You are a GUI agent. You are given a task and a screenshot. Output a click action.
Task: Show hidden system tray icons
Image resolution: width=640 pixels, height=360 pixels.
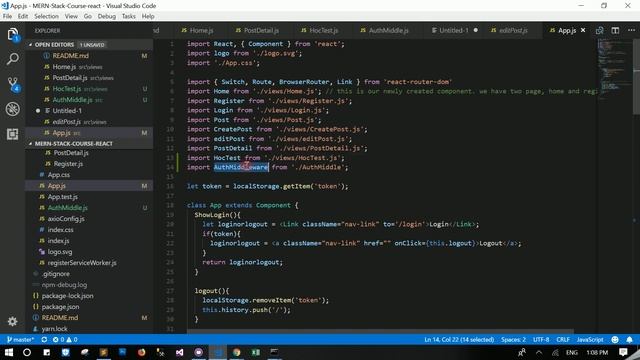(539, 352)
